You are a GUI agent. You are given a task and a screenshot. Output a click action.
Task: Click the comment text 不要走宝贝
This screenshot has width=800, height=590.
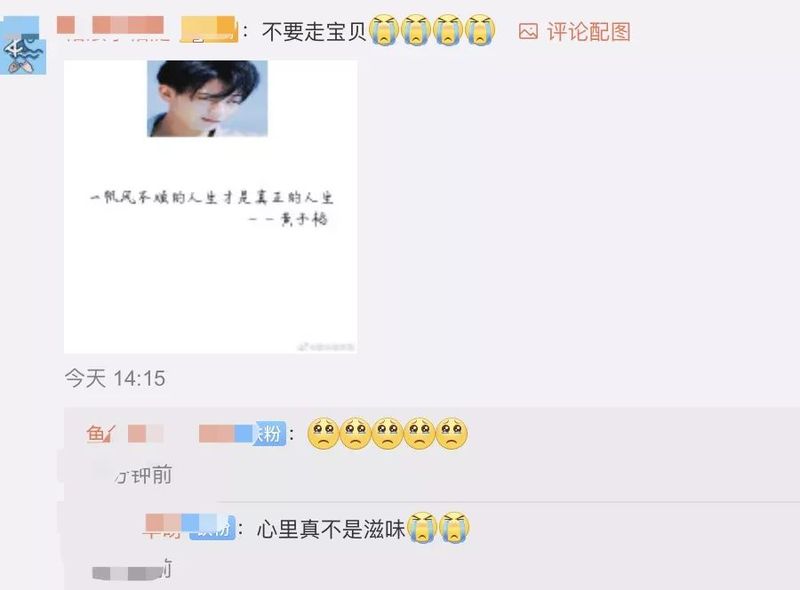314,32
